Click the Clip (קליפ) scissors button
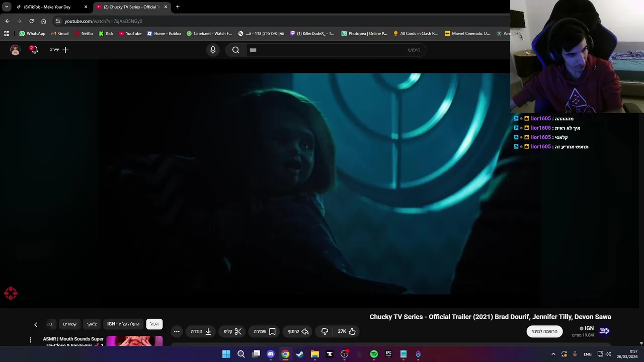Image resolution: width=644 pixels, height=362 pixels. pos(232,331)
